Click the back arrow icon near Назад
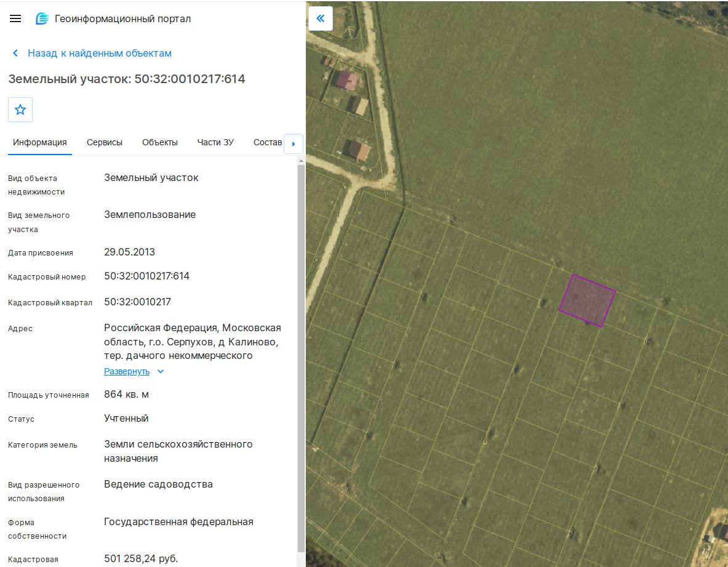Viewport: 728px width, 567px height. [x=15, y=53]
